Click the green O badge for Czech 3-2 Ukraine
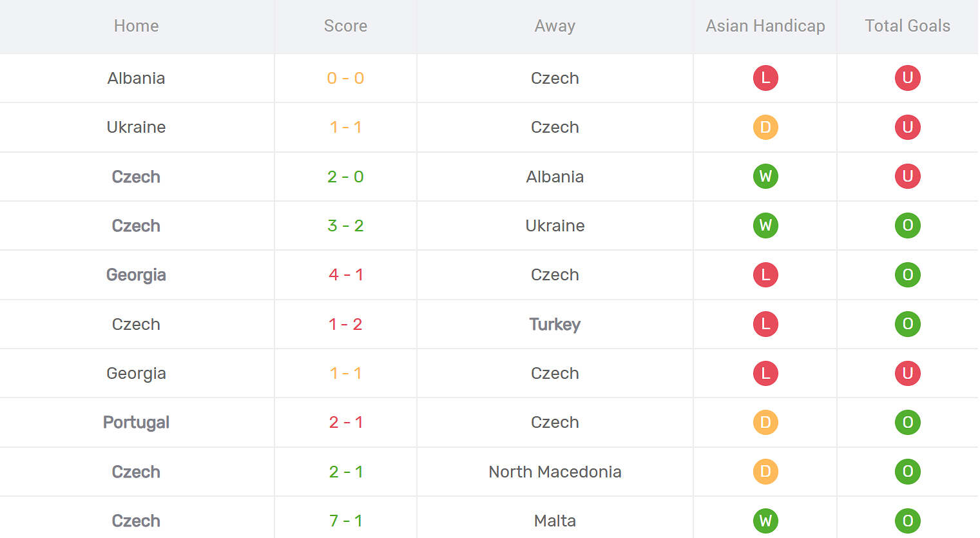Image resolution: width=980 pixels, height=538 pixels. click(907, 226)
